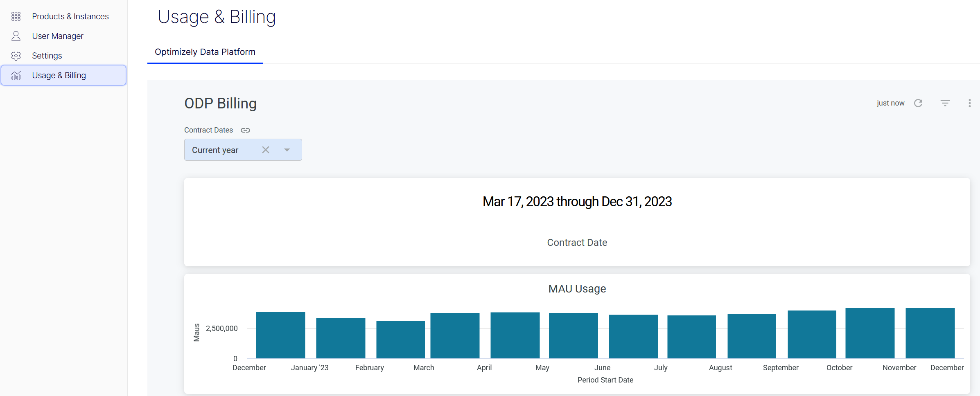This screenshot has height=396, width=980.
Task: Open the three-dot options menu
Action: click(970, 103)
